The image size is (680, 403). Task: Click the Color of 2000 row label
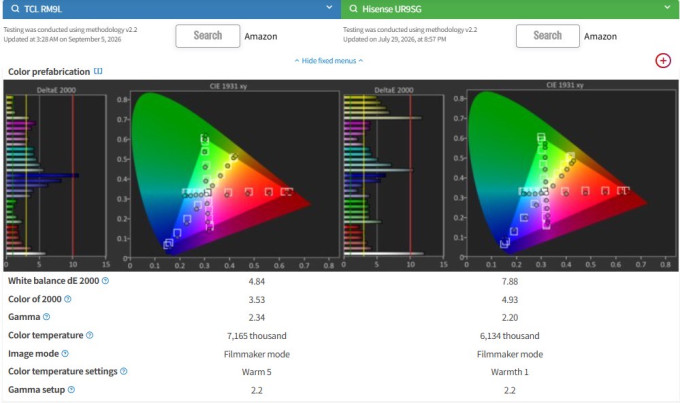tap(35, 299)
